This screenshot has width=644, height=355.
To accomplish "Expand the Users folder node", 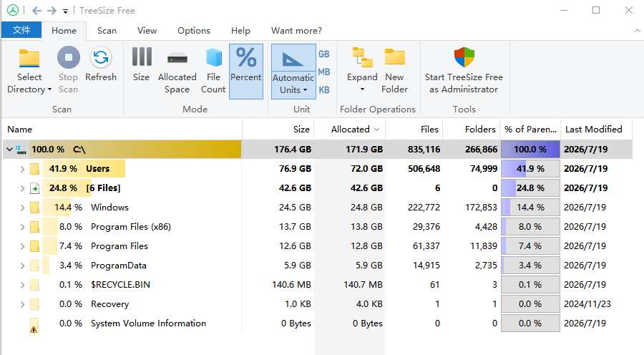I will pos(23,169).
